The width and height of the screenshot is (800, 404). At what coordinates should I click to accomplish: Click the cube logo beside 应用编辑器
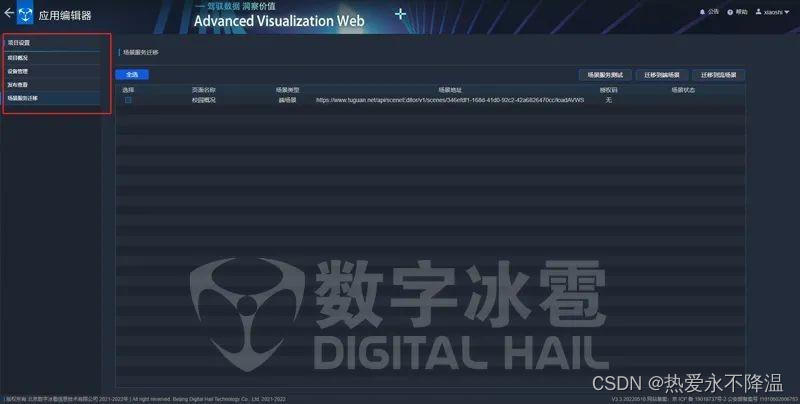(25, 13)
